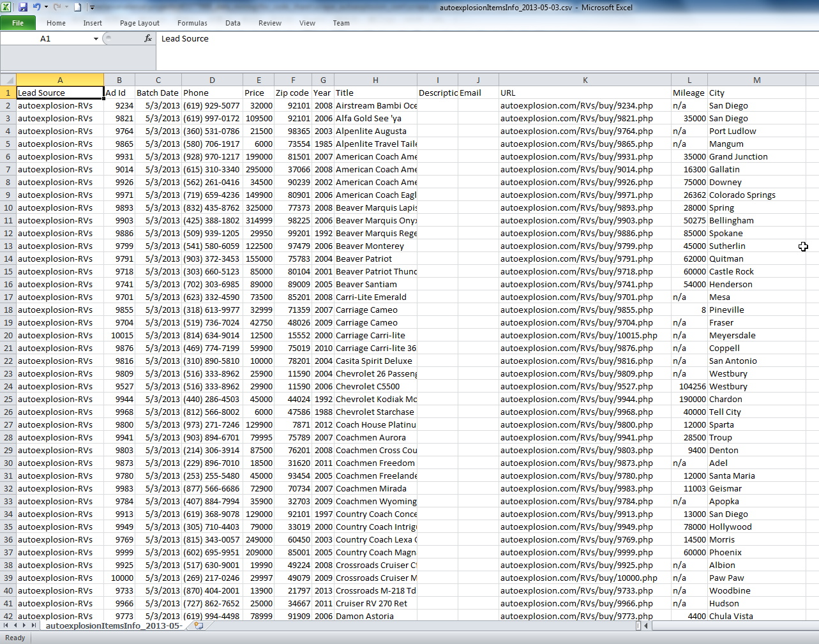Switch to the Insert ribbon tab
The image size is (819, 644).
[93, 23]
